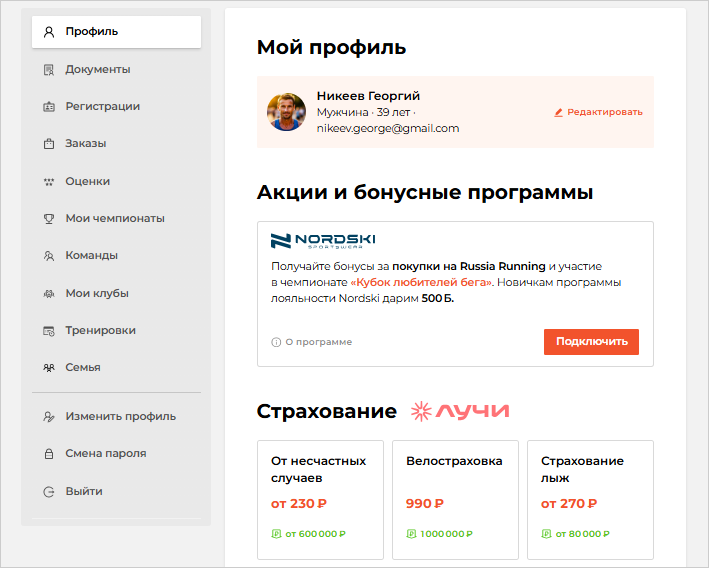Viewport: 709px width, 568px height.
Task: Click the info icon beside О программе
Action: point(276,342)
